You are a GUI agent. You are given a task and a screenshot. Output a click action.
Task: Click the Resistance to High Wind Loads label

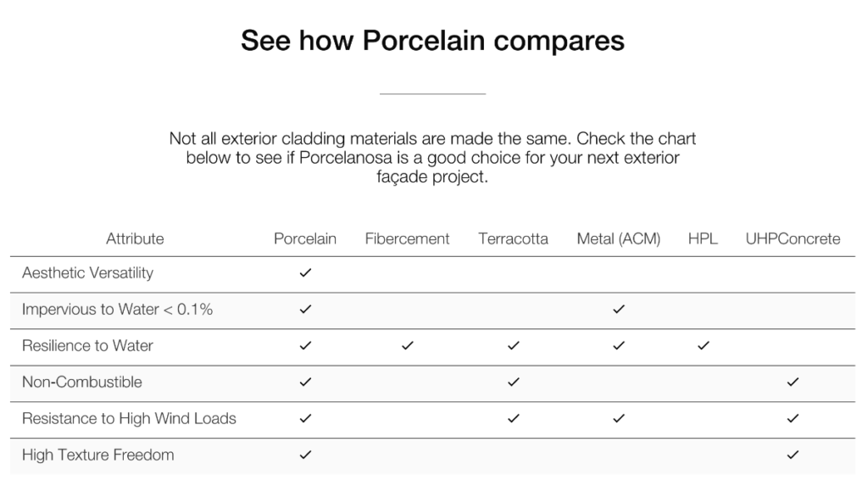(x=129, y=418)
